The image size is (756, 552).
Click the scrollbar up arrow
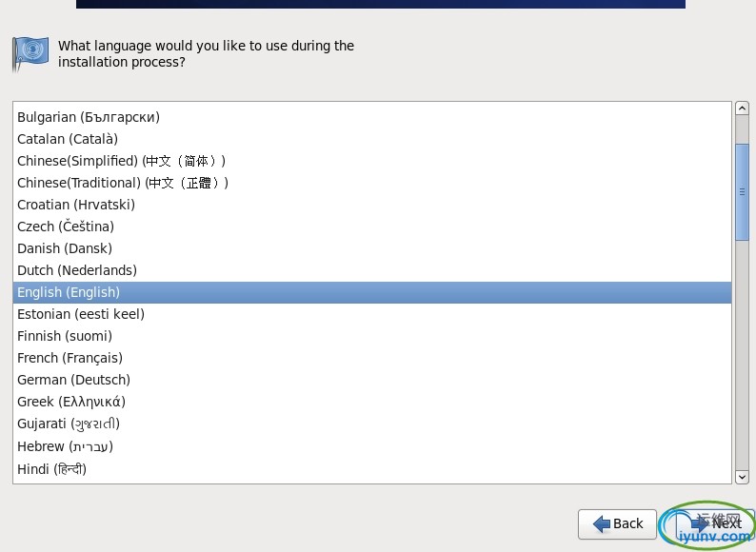742,108
